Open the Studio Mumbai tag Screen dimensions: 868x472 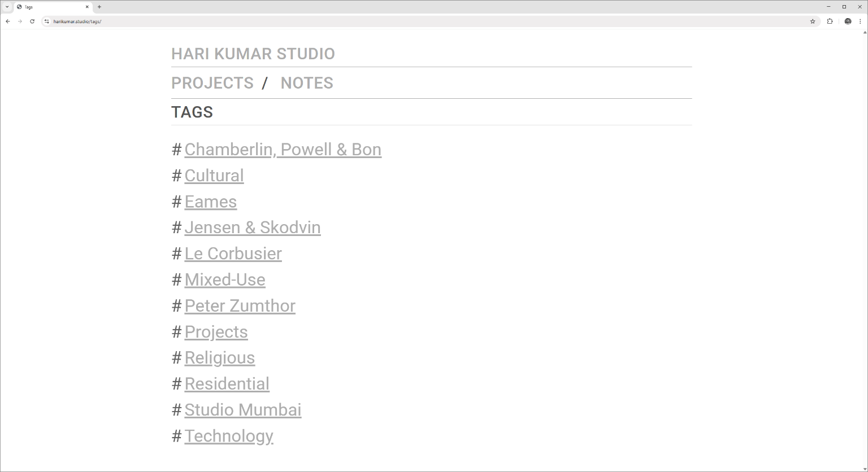[x=242, y=409]
